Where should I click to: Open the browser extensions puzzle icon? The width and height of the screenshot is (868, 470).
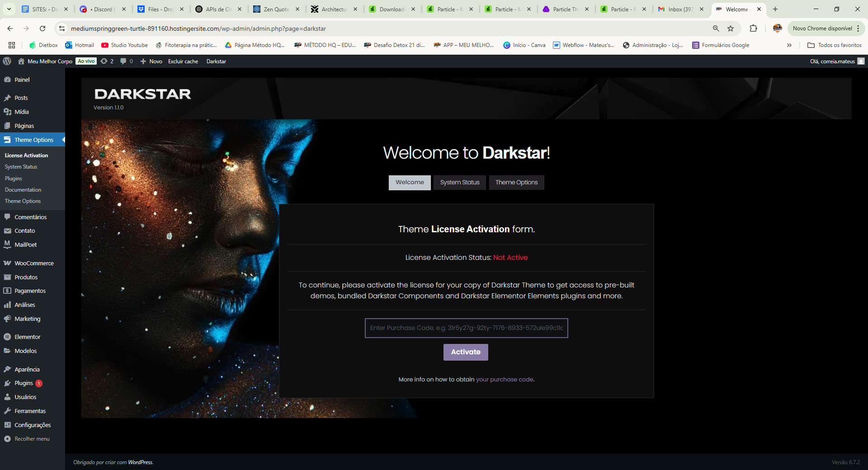[x=753, y=28]
